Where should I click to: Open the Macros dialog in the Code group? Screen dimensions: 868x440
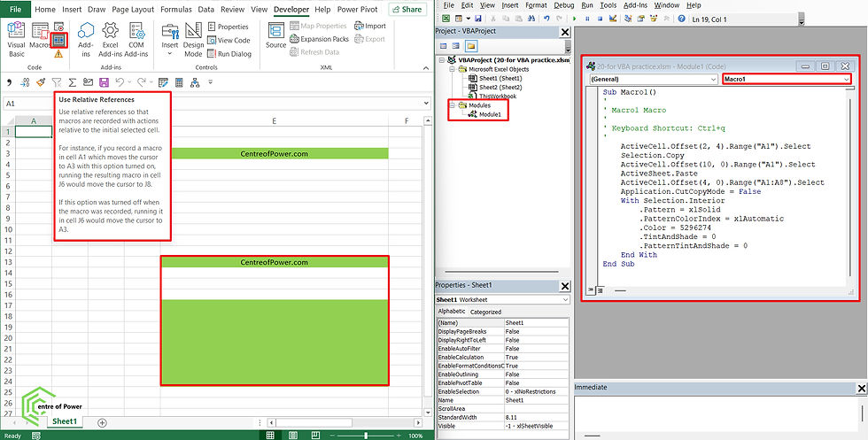[x=40, y=36]
